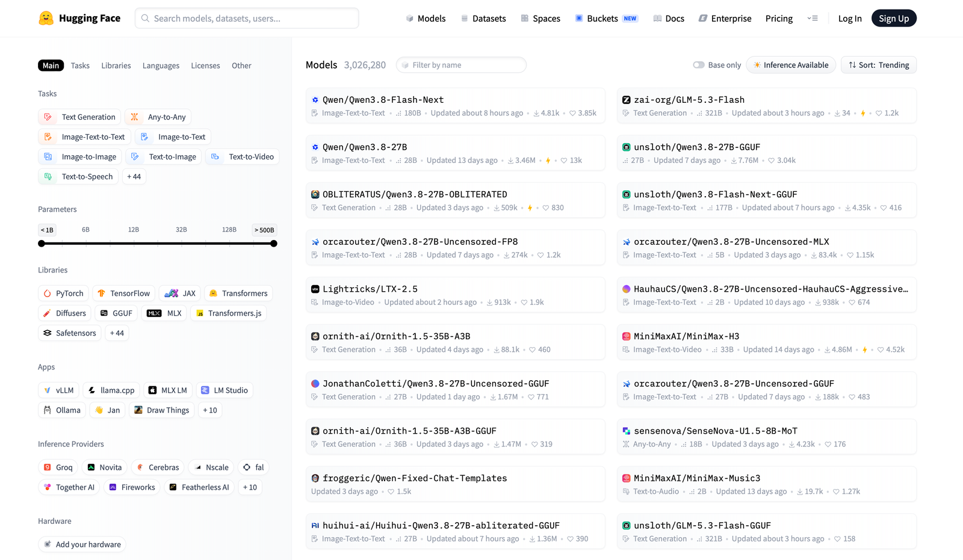Click the OBLITERATUS avatar icon

[315, 194]
